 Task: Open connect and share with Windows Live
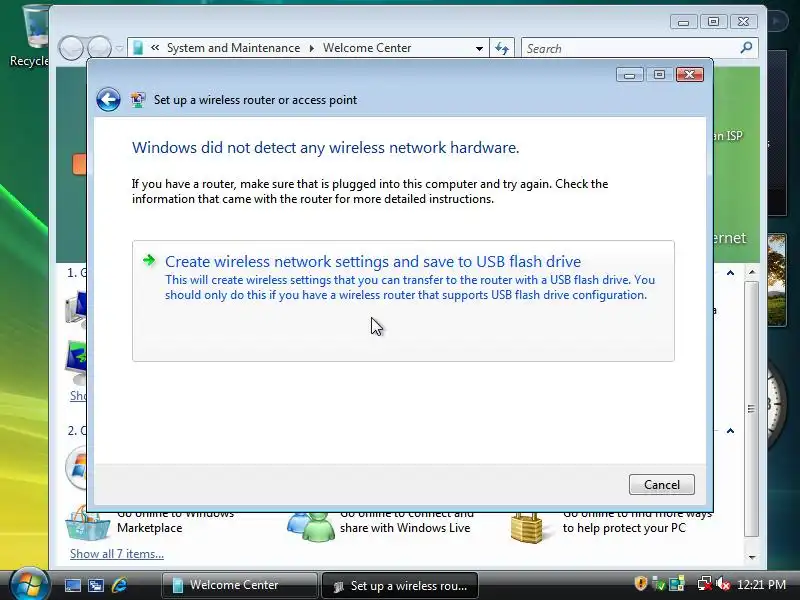click(x=407, y=520)
